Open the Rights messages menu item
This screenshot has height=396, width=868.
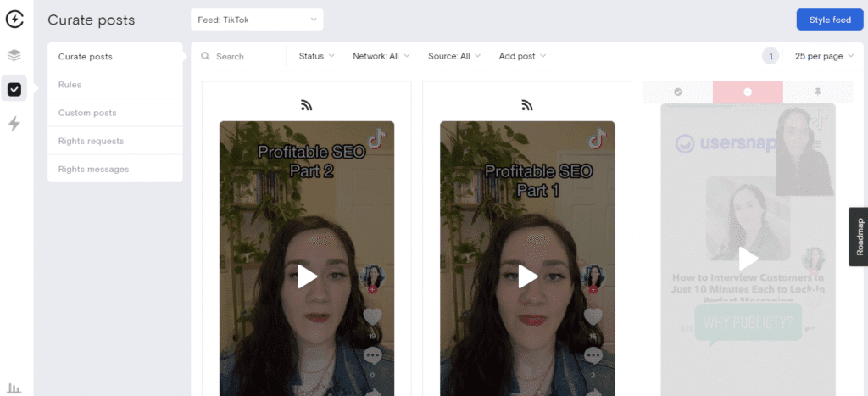click(x=115, y=169)
